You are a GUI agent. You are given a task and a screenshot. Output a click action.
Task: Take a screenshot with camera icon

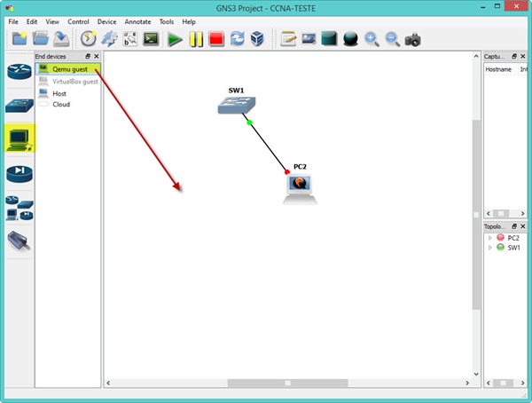tap(413, 39)
